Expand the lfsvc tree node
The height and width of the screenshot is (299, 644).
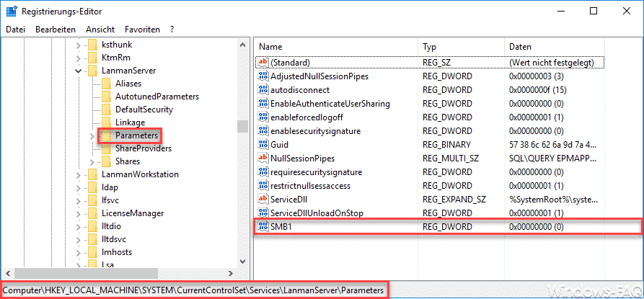(x=78, y=200)
